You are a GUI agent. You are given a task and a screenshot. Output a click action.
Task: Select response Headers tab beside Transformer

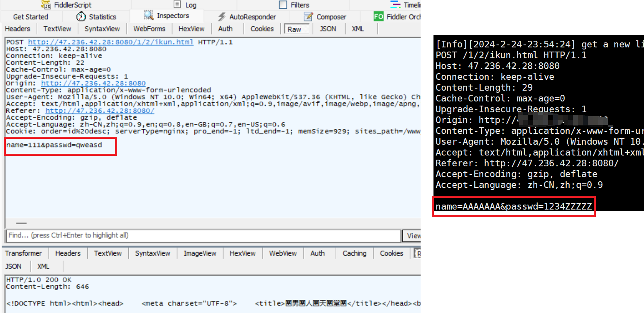coord(68,253)
